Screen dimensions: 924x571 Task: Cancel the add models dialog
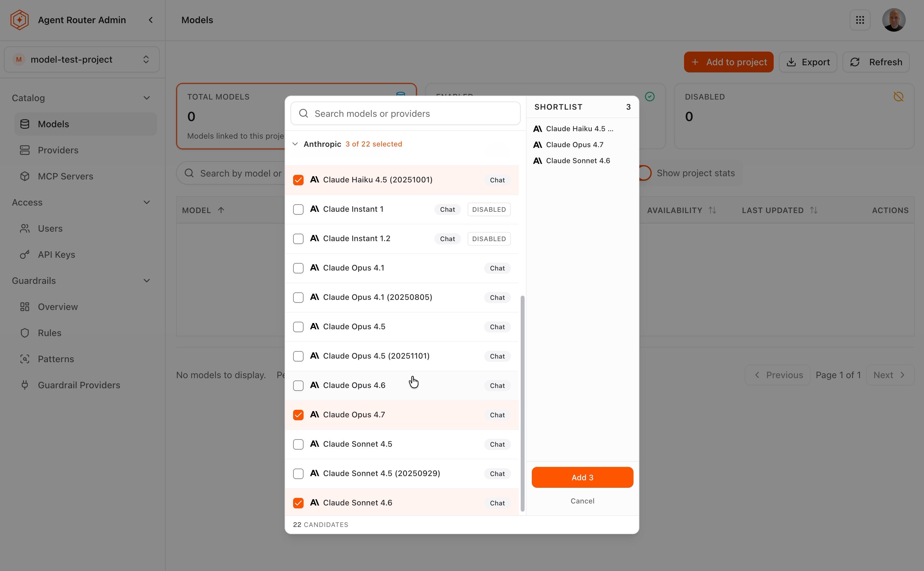pyautogui.click(x=582, y=501)
